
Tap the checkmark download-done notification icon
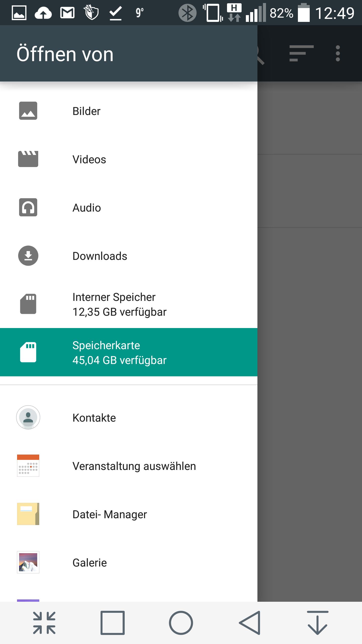click(116, 13)
